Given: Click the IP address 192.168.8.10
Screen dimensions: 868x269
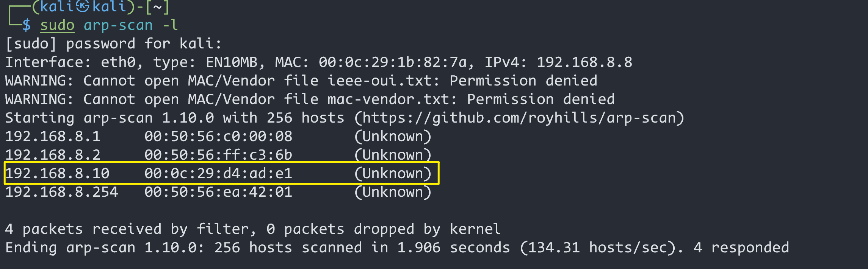Looking at the screenshot, I should [x=57, y=174].
